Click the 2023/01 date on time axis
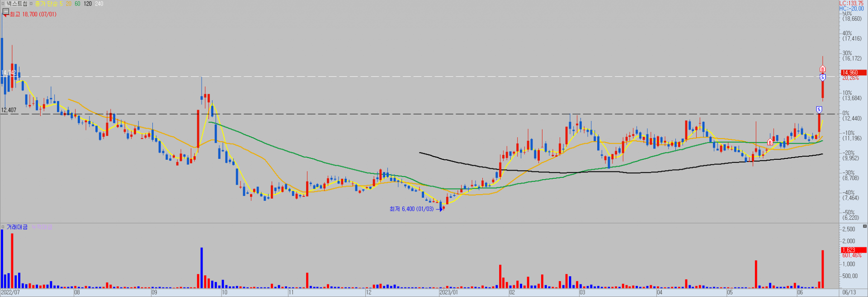The image size is (868, 297). point(448,292)
